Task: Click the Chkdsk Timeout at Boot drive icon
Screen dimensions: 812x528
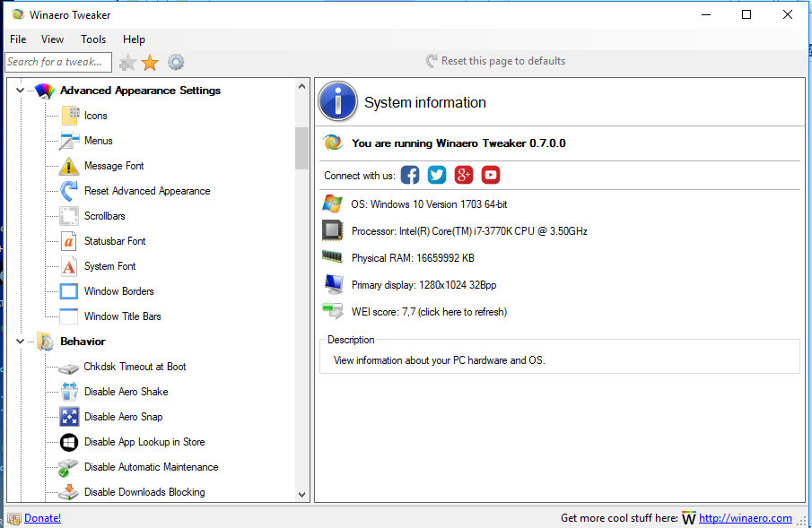Action: 68,368
